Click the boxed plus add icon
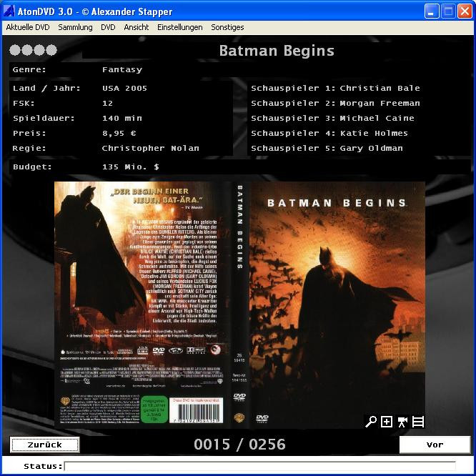This screenshot has width=476, height=476. pos(387,422)
